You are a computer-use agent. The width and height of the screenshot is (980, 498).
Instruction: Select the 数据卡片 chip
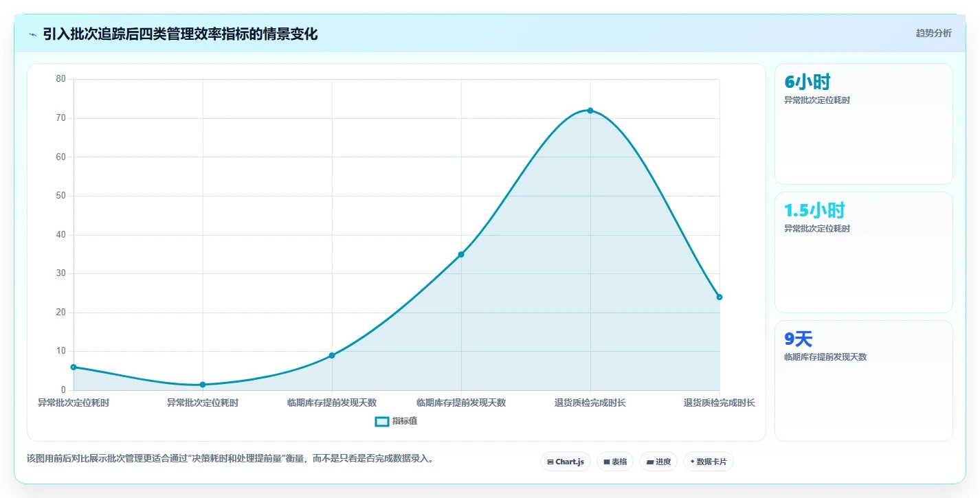708,462
